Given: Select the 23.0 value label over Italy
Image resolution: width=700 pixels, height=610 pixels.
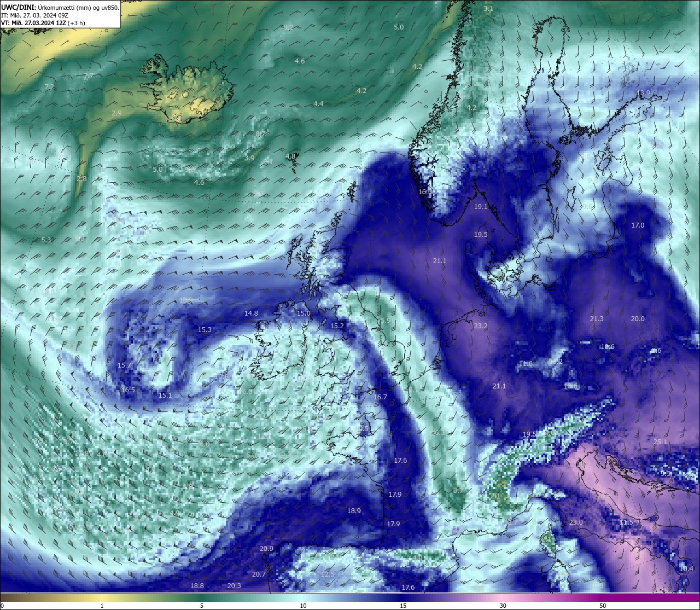Looking at the screenshot, I should point(576,522).
